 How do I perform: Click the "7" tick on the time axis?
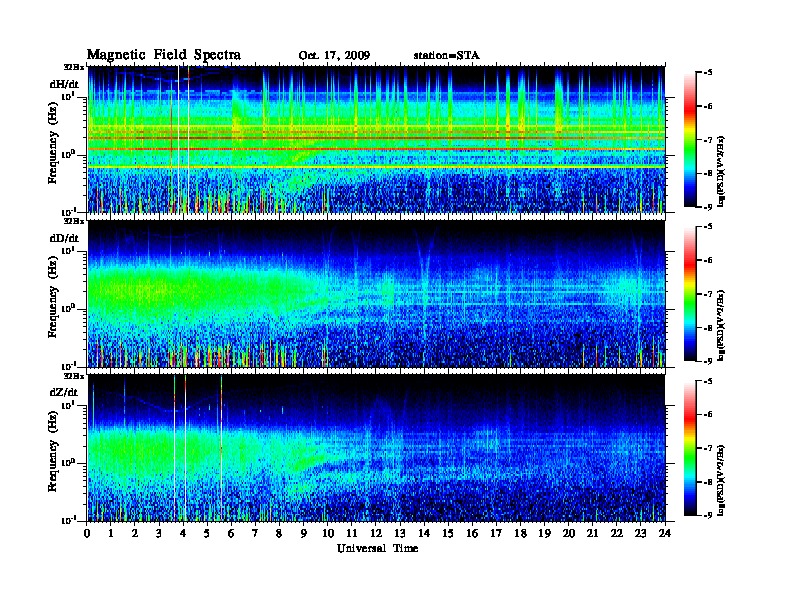pos(256,533)
